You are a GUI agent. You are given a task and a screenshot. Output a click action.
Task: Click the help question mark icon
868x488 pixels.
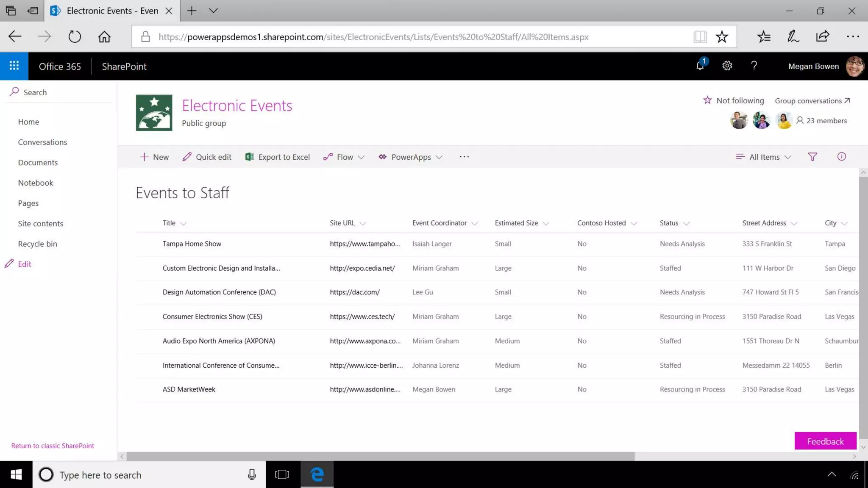[x=754, y=66]
